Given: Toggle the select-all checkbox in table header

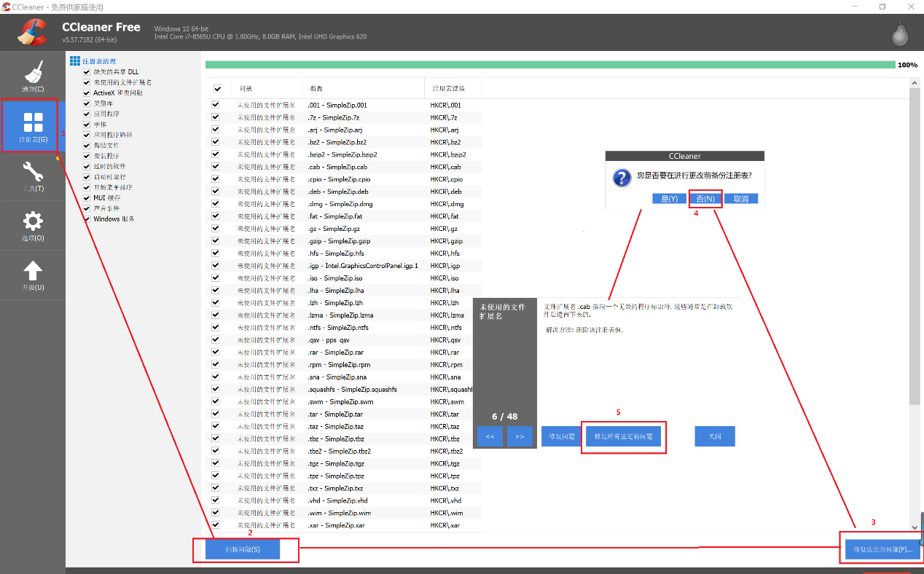Looking at the screenshot, I should pyautogui.click(x=217, y=88).
